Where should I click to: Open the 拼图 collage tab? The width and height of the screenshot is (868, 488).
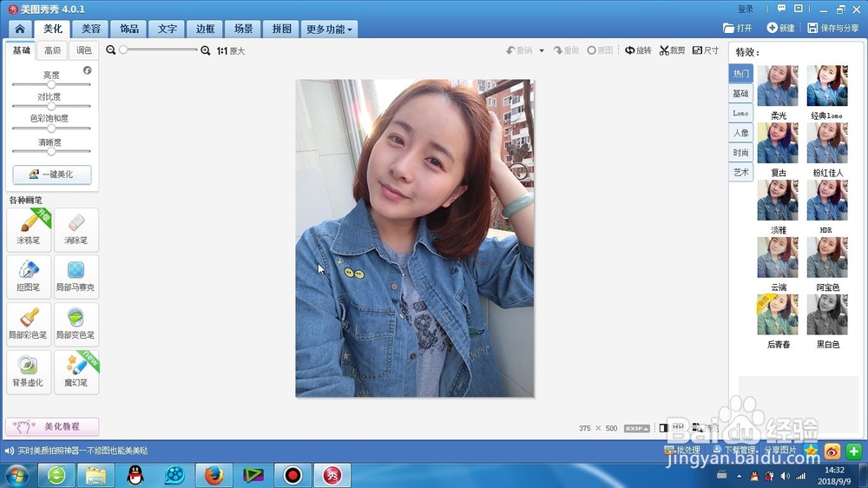[x=281, y=29]
